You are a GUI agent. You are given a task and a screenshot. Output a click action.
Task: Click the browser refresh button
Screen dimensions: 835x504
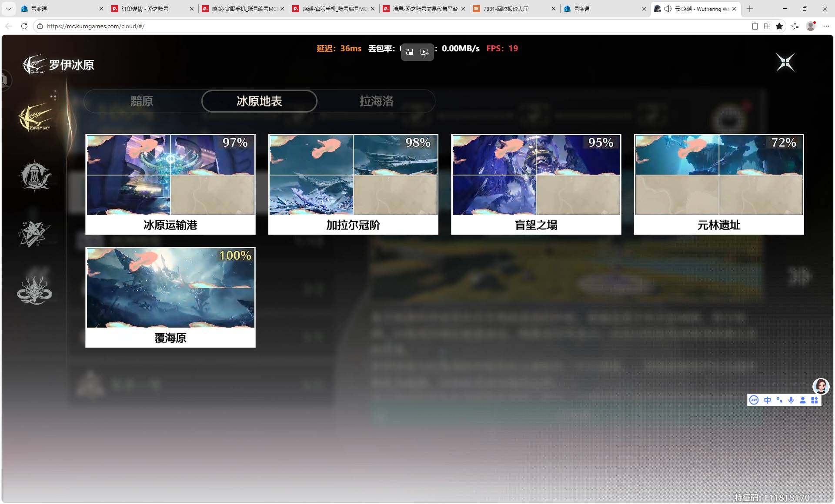(x=24, y=26)
